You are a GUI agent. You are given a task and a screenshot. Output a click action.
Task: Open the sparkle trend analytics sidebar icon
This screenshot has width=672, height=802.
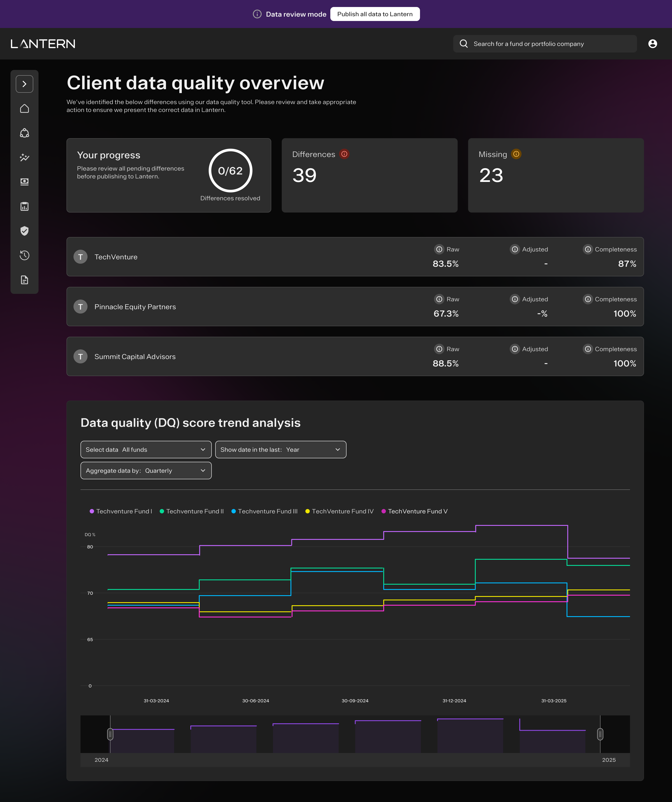click(x=24, y=157)
